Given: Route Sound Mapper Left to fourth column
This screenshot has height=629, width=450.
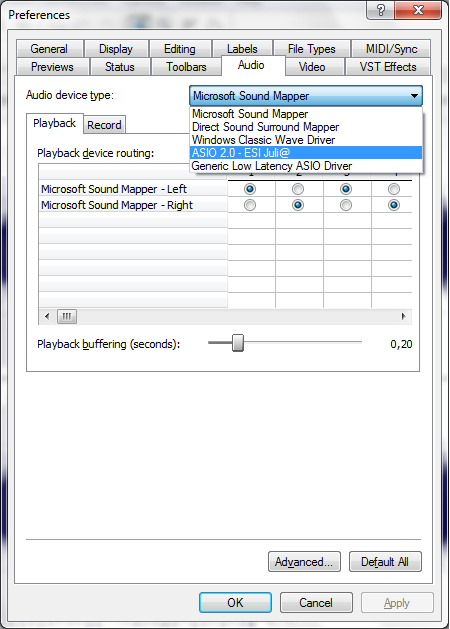Looking at the screenshot, I should click(x=394, y=189).
